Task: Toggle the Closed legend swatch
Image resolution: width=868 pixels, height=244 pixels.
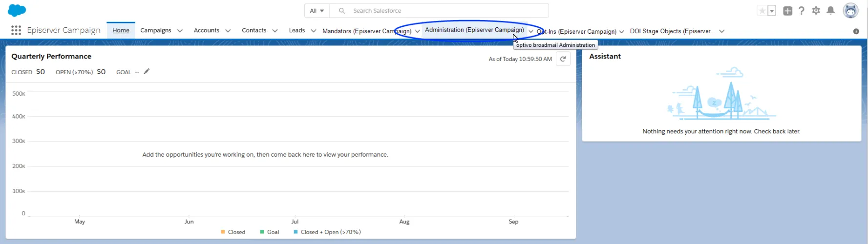Action: [223, 232]
